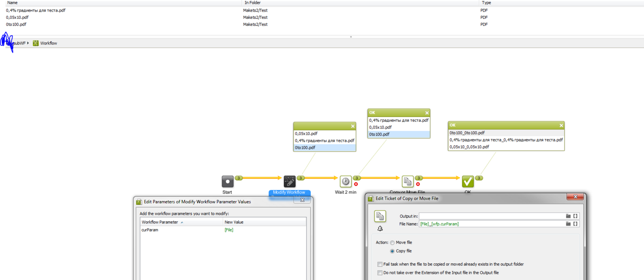Click the folder browse icon for Output in
Viewport: 644px width, 280px height.
568,216
